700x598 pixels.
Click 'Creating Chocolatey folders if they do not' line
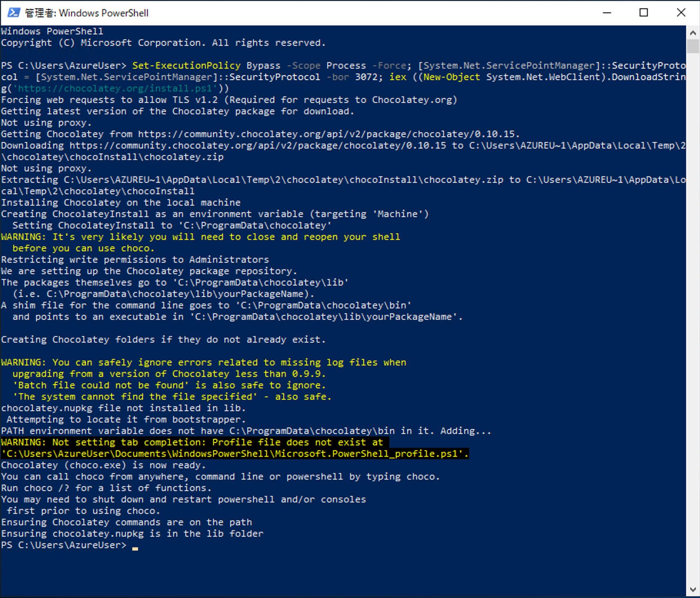[x=164, y=340]
